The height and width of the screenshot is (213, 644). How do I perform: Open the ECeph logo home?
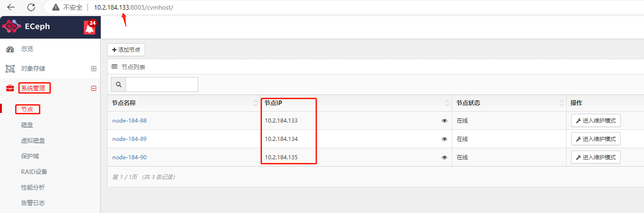pos(27,27)
